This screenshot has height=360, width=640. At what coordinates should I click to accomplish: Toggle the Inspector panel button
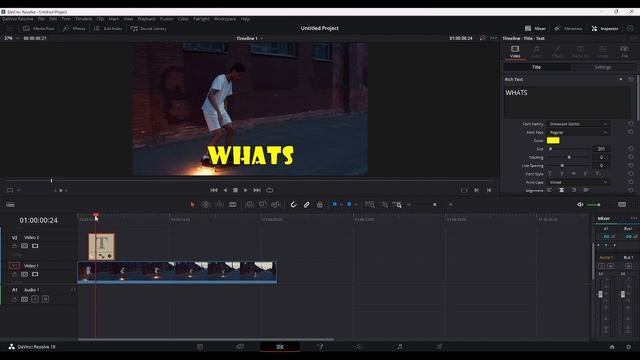click(x=605, y=29)
